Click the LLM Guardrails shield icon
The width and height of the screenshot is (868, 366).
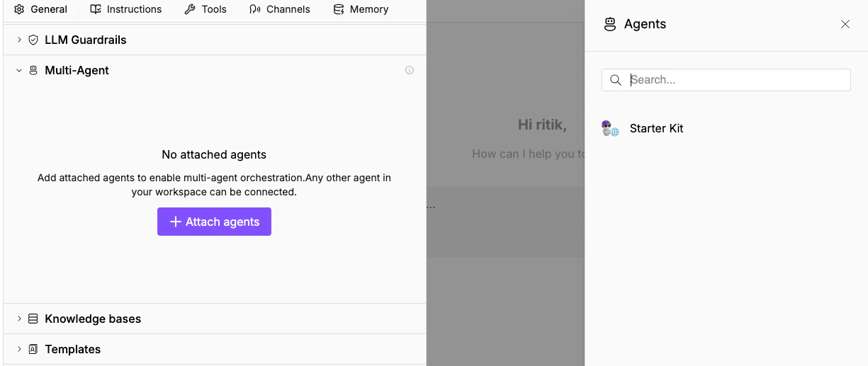coord(33,40)
